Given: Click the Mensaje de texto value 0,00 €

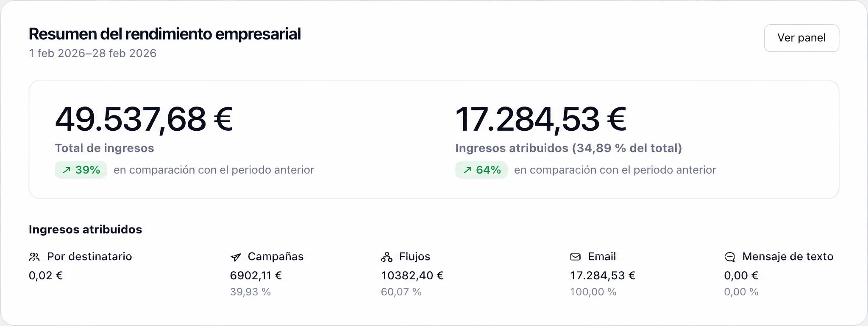Looking at the screenshot, I should click(x=741, y=276).
